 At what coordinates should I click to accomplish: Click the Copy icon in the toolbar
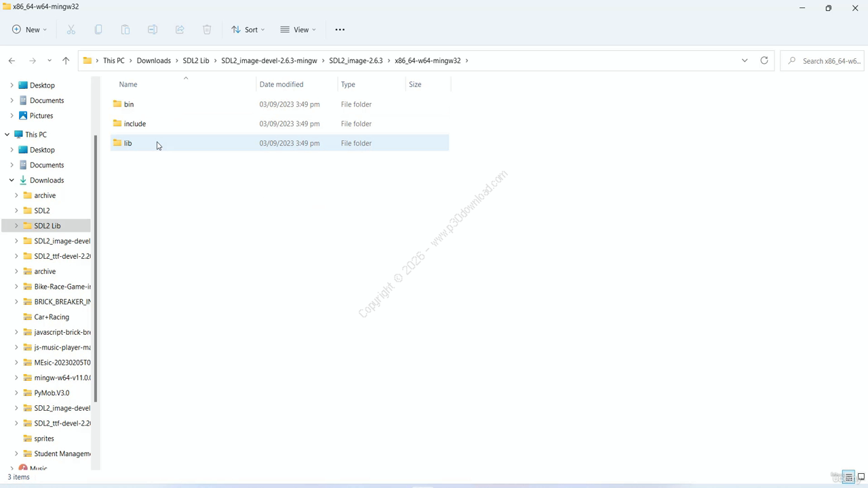(98, 30)
